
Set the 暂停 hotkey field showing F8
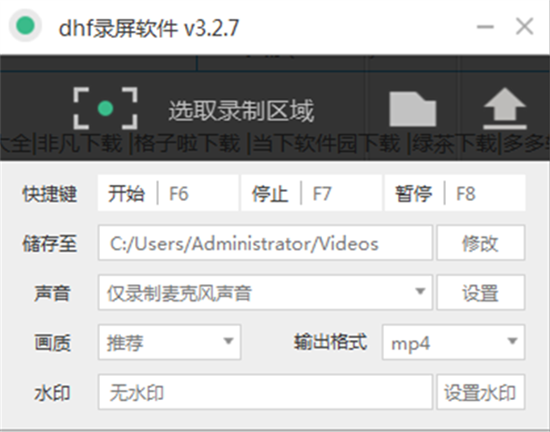pyautogui.click(x=455, y=193)
